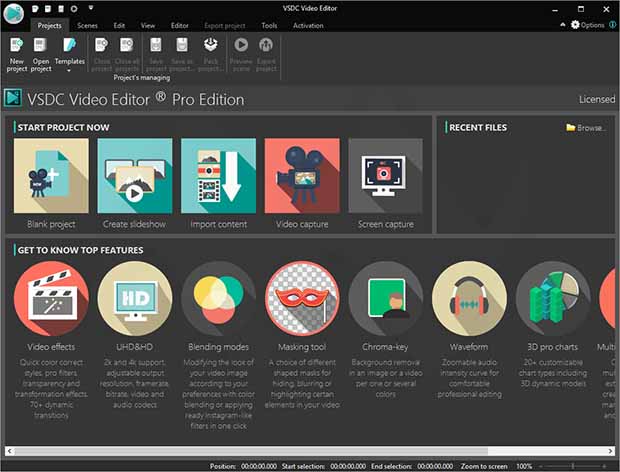
Task: Expand the quick access toolbar dropdown arrow
Action: (91, 8)
